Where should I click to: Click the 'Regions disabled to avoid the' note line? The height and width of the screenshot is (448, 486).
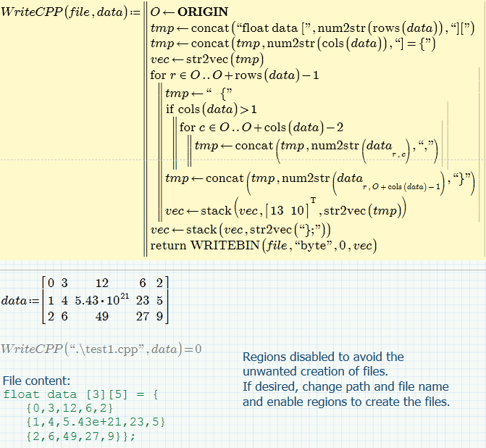click(x=323, y=357)
